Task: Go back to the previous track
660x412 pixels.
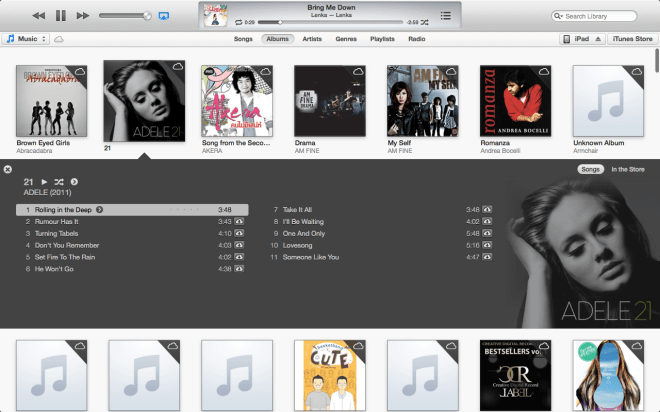Action: pos(38,16)
